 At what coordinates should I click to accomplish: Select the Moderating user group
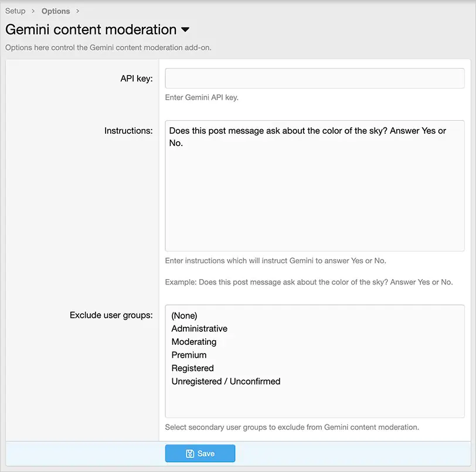coord(194,341)
